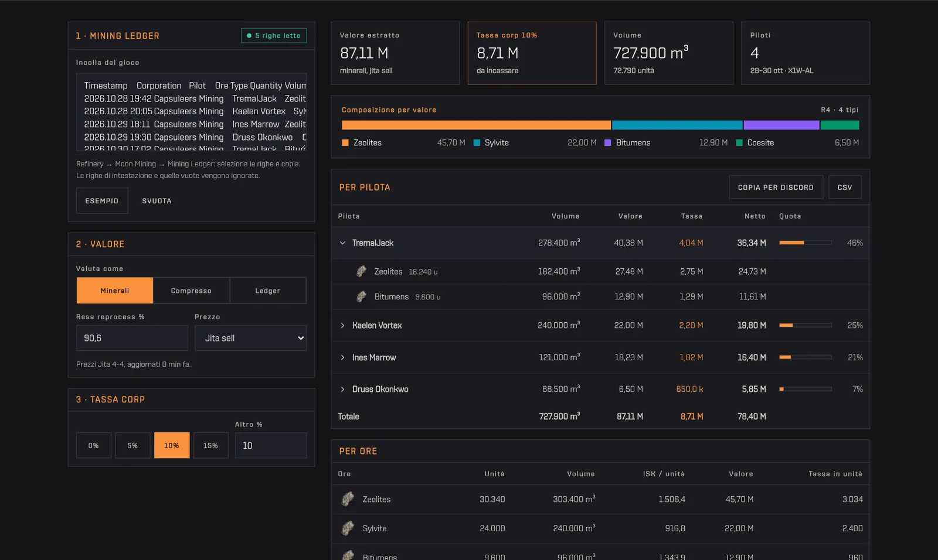This screenshot has width=938, height=560.
Task: Click the Esempio button
Action: click(x=102, y=200)
